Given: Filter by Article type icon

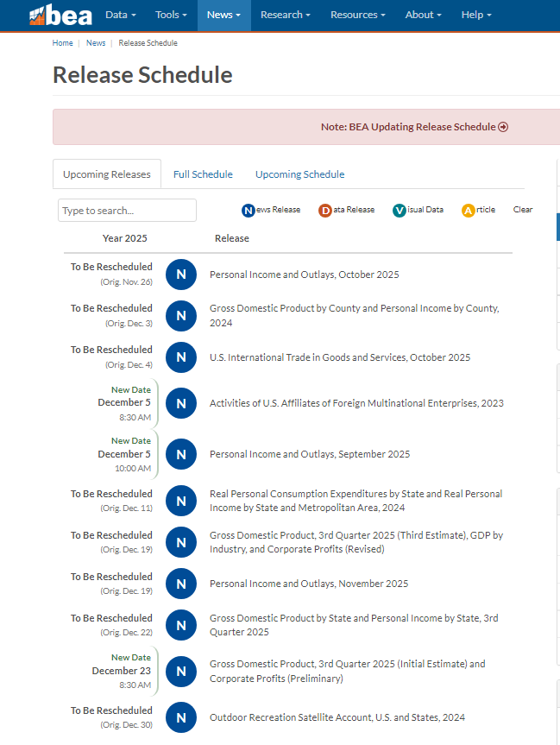Looking at the screenshot, I should (x=469, y=210).
